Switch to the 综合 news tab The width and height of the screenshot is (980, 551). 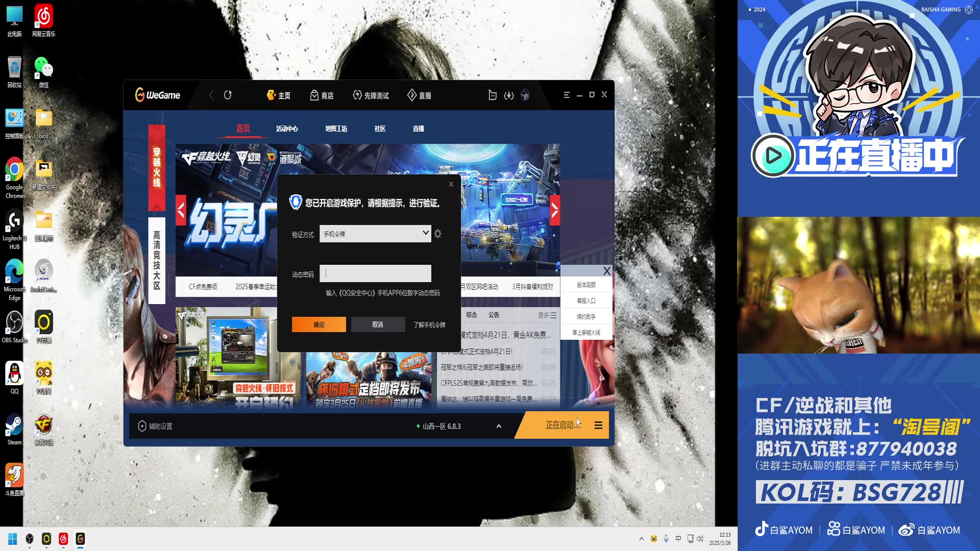(472, 315)
